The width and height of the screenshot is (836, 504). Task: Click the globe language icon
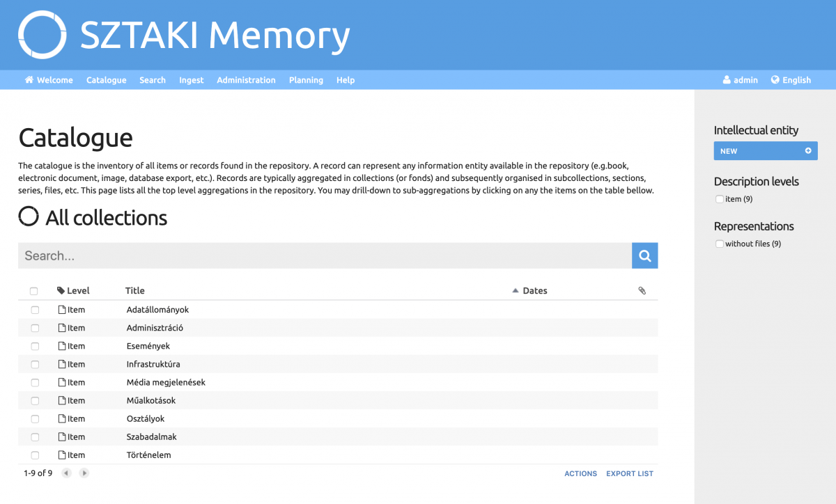click(x=775, y=80)
